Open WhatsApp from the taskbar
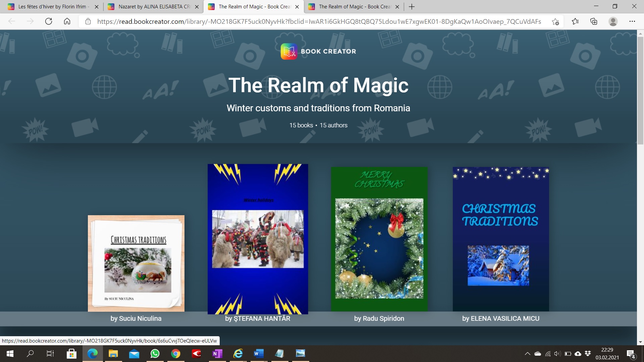The width and height of the screenshot is (644, 362). pyautogui.click(x=155, y=354)
